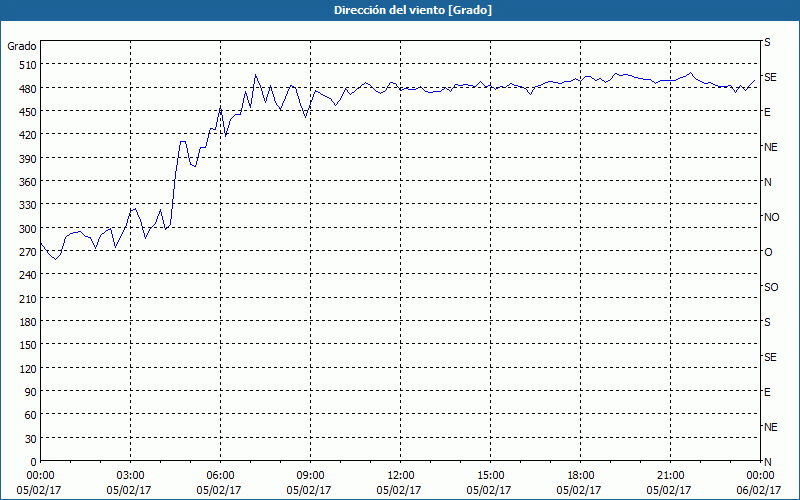
Task: Click the y-axis value 60
Action: pos(31,415)
